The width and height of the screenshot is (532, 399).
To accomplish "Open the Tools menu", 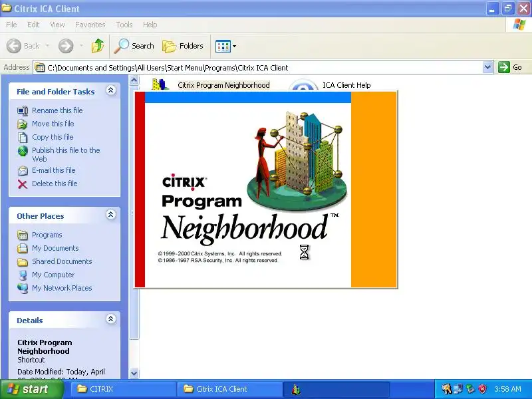I will [x=124, y=25].
